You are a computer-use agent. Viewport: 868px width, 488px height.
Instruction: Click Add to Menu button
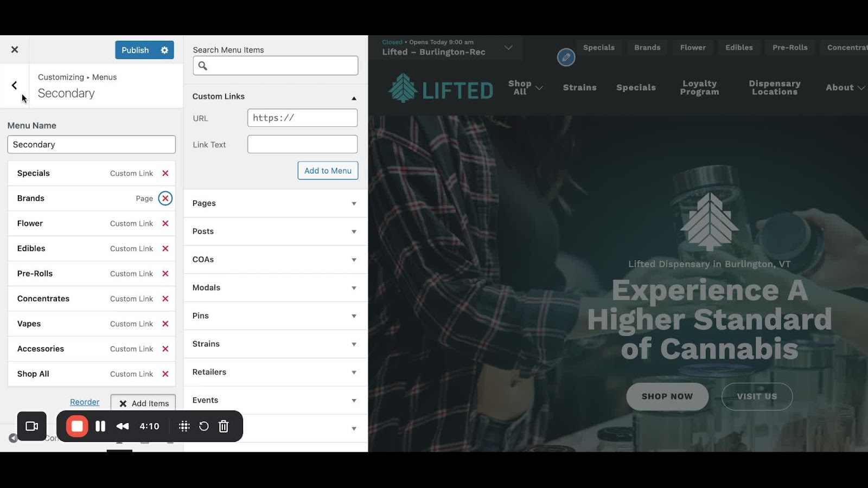point(328,171)
